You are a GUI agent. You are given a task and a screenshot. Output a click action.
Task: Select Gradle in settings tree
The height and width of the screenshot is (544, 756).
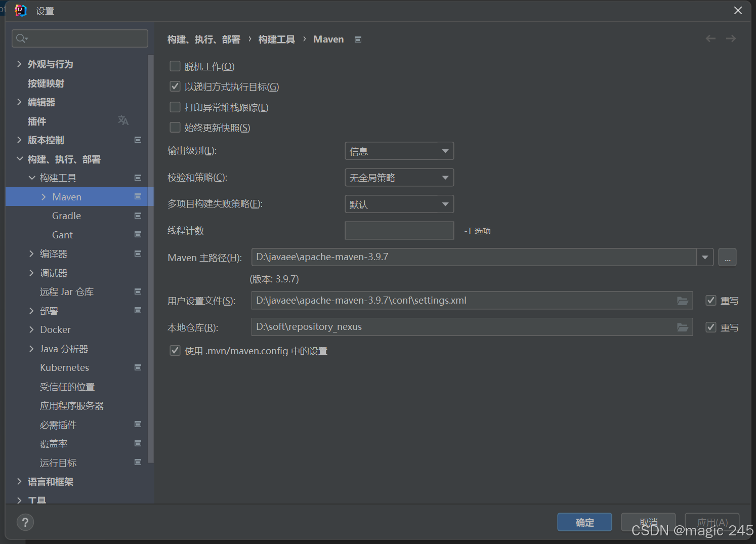click(x=66, y=216)
